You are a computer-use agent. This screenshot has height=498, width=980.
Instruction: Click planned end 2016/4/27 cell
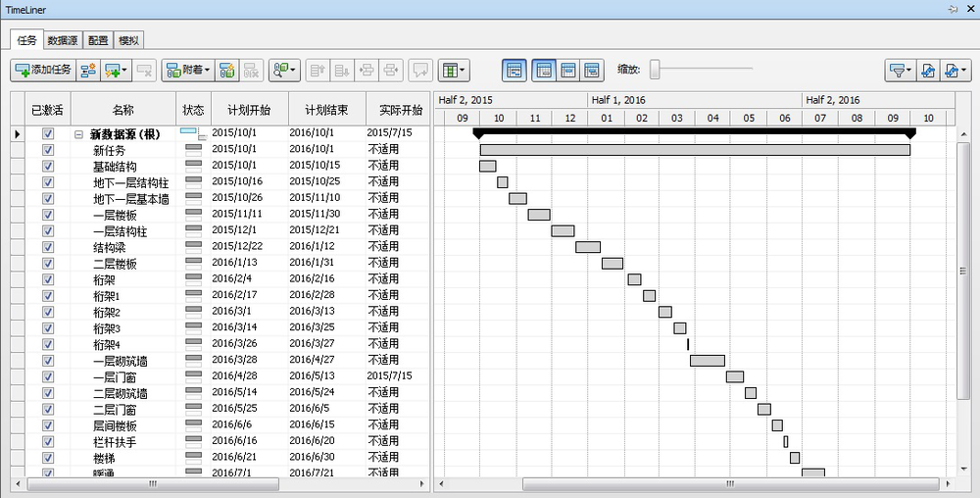click(327, 360)
